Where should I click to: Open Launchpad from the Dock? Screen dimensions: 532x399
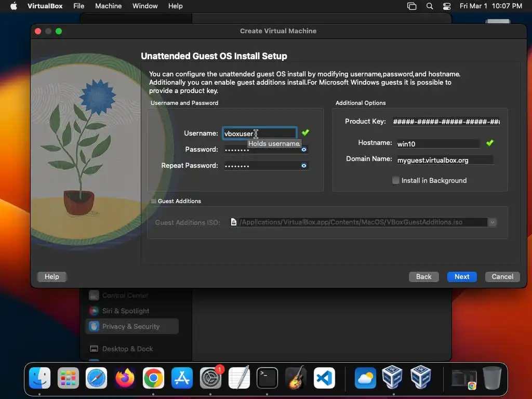tap(68, 378)
